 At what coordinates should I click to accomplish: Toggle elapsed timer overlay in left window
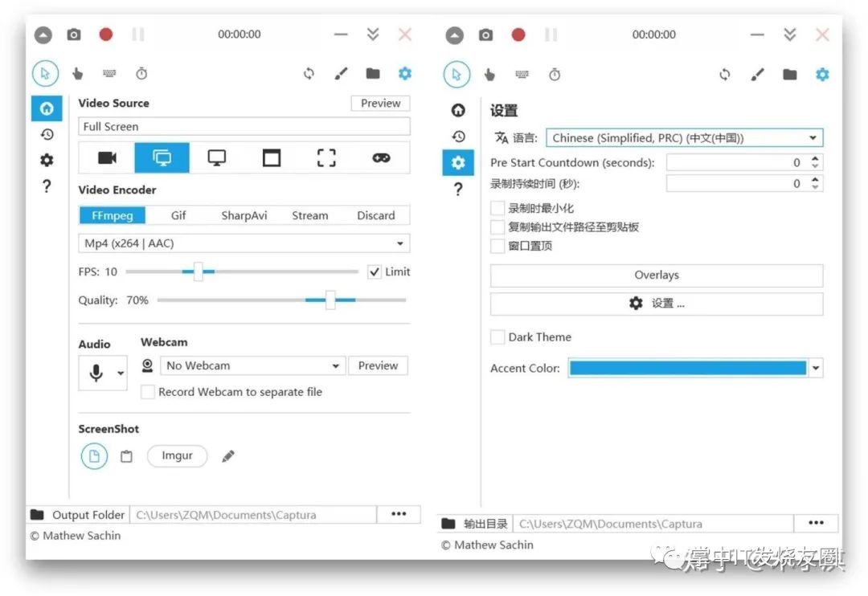141,73
